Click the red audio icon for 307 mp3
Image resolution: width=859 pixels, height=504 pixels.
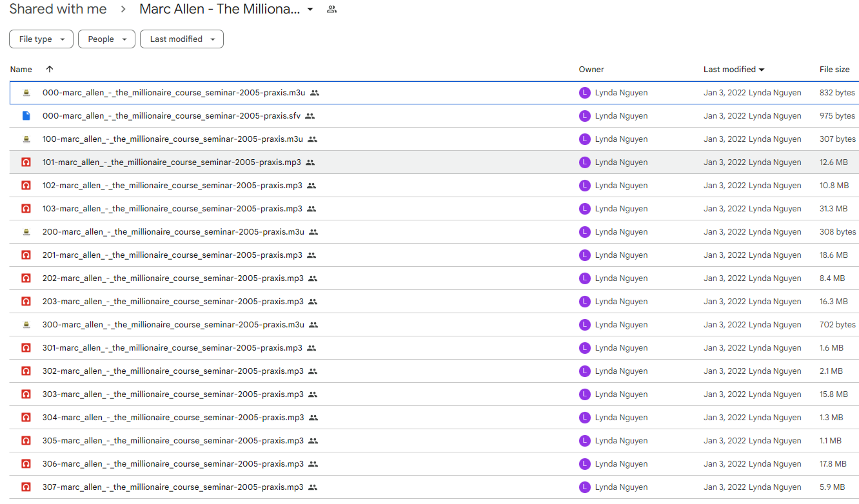26,487
